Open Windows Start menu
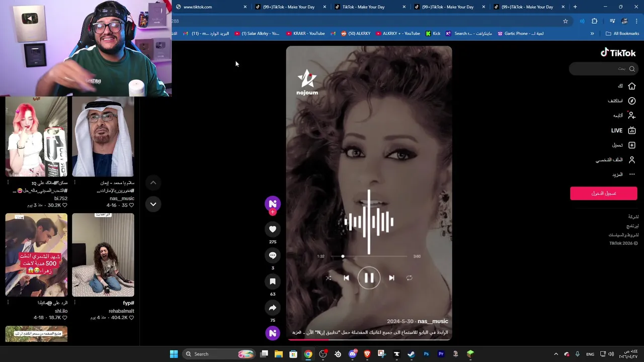 pos(174,354)
